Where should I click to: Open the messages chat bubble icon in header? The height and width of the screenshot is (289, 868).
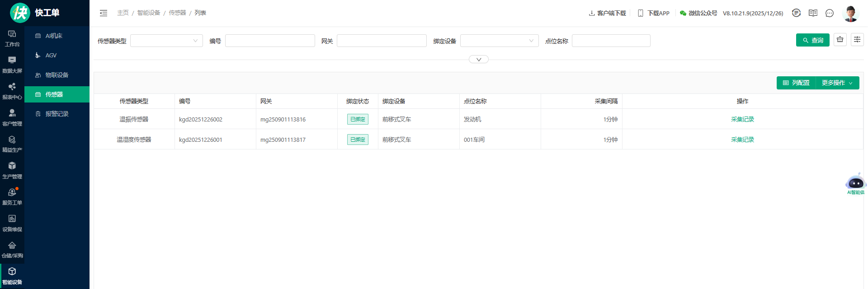[x=830, y=13]
